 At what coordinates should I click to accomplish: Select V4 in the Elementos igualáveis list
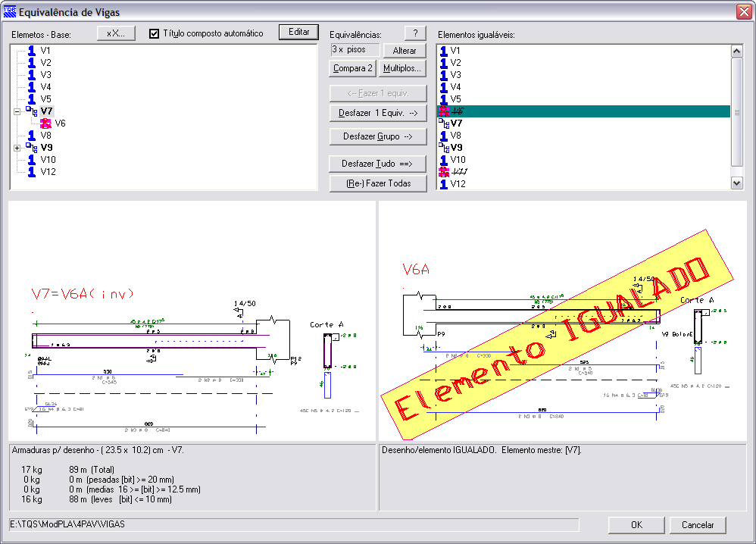456,87
